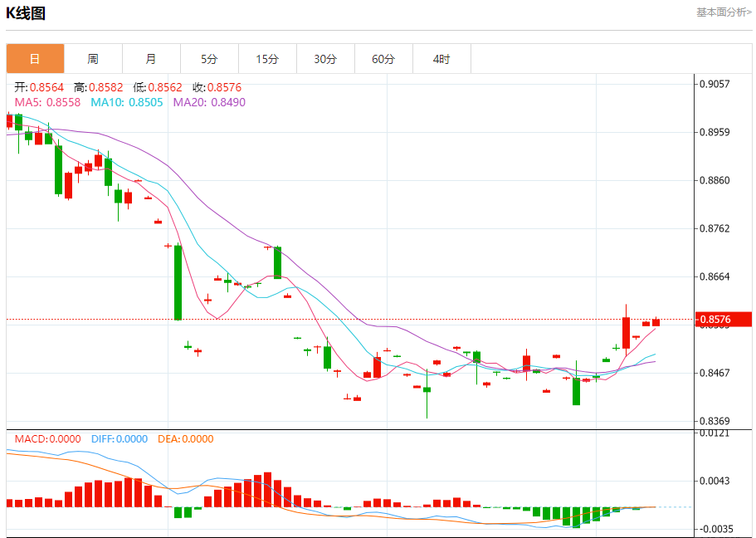756x538 pixels.
Task: Open the 5分 interval tab
Action: [x=209, y=59]
